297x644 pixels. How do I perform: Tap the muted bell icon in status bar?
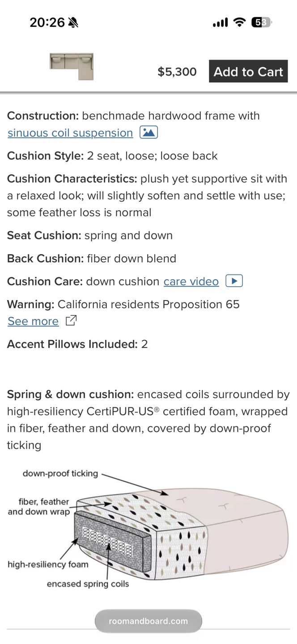73,22
